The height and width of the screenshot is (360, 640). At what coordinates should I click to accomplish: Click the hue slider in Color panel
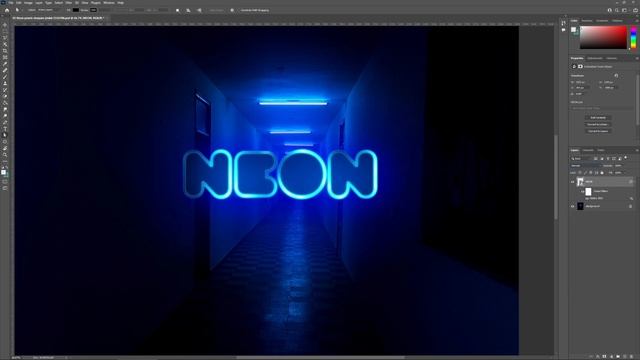[x=633, y=38]
